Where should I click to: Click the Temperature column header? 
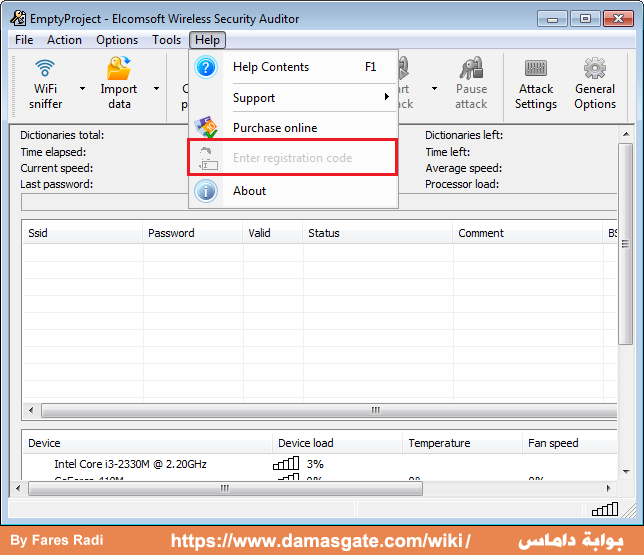click(x=462, y=443)
